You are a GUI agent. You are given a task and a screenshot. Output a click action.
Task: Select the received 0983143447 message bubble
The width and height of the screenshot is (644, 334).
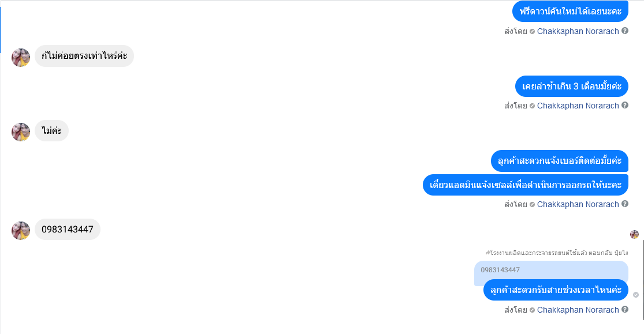tap(68, 230)
